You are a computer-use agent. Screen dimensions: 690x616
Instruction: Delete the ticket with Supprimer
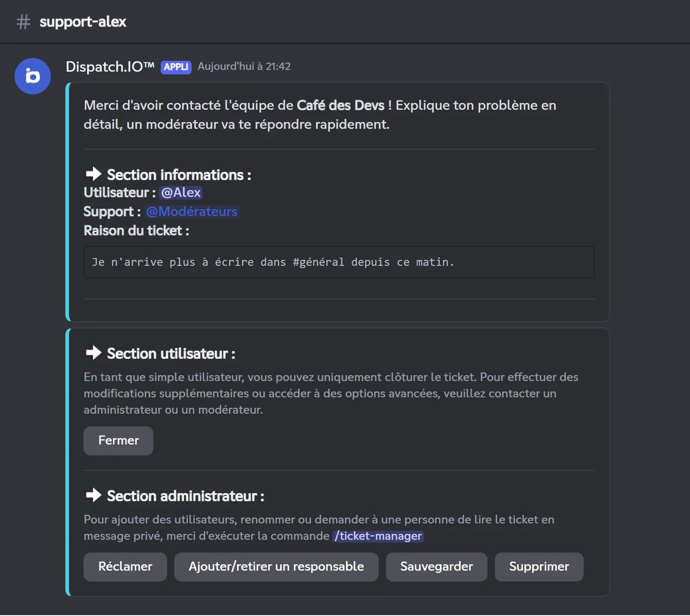pos(539,567)
